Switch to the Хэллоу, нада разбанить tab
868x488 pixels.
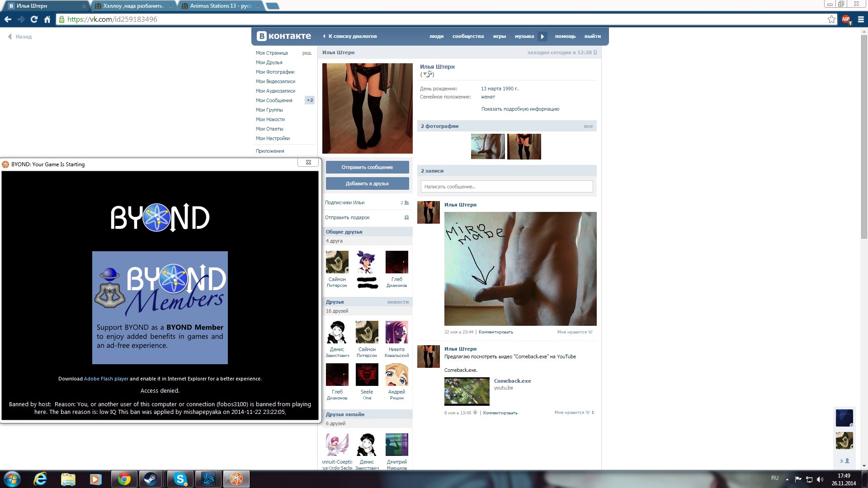click(134, 6)
